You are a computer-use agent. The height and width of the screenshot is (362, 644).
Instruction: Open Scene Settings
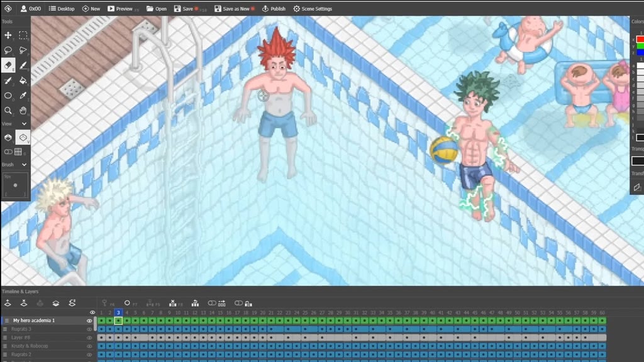313,9
